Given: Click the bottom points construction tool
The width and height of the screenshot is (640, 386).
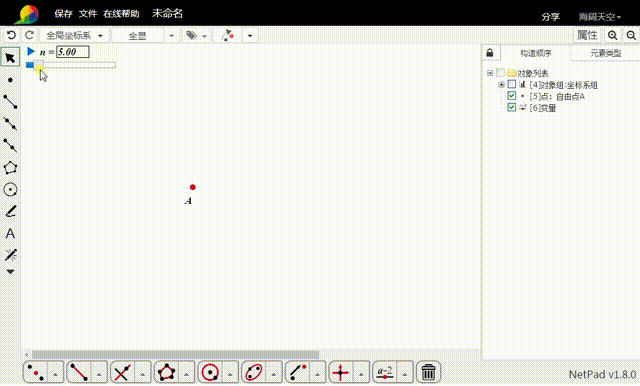Looking at the screenshot, I should pos(36,372).
